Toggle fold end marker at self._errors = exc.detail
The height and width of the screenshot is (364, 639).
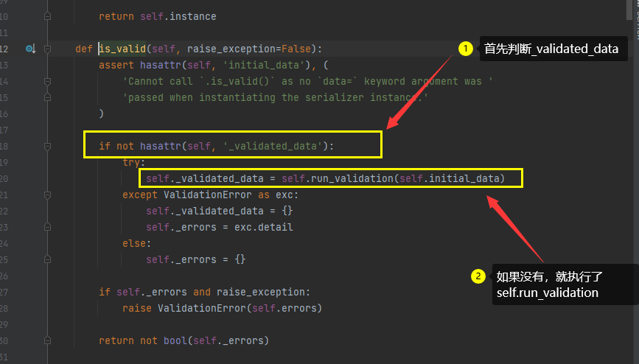[47, 227]
